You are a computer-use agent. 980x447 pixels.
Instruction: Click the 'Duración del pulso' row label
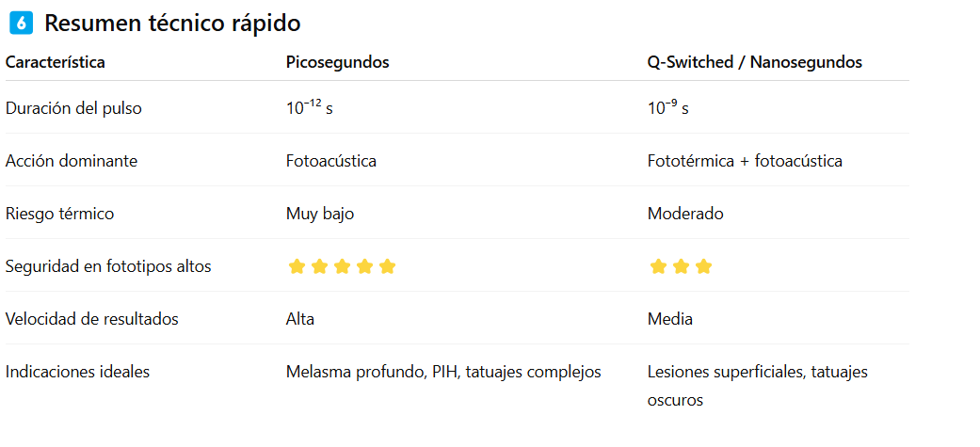pos(73,108)
